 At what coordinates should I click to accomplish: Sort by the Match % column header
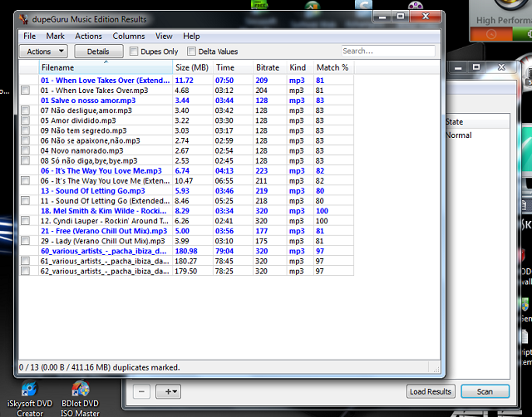[x=334, y=67]
